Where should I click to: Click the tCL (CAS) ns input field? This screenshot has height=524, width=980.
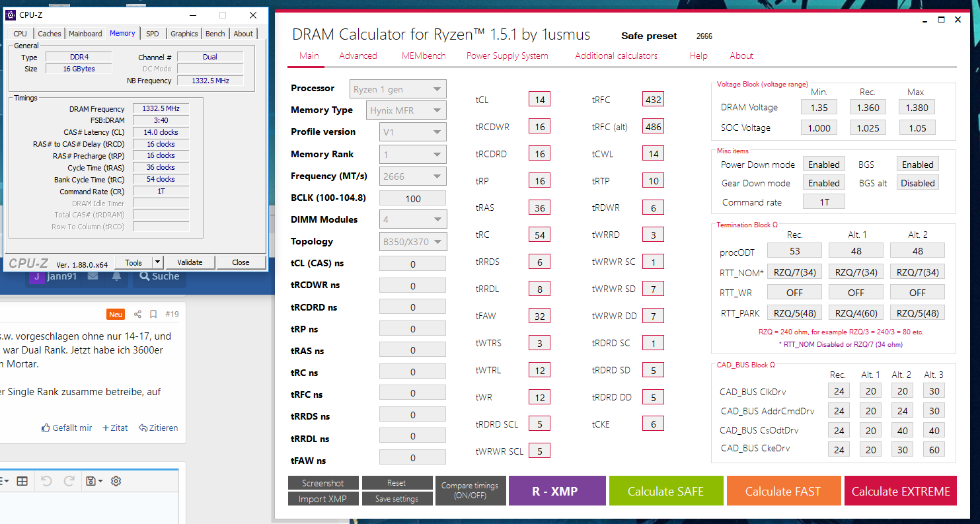point(413,264)
